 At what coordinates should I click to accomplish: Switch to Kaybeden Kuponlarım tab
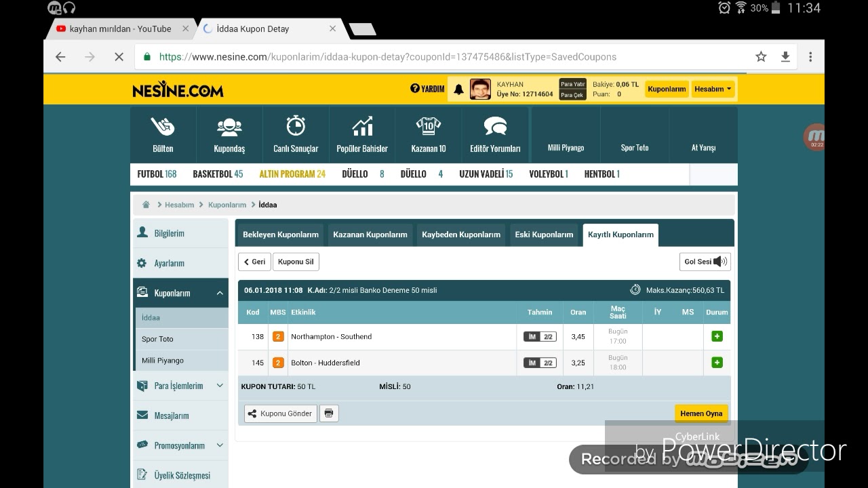pos(461,235)
